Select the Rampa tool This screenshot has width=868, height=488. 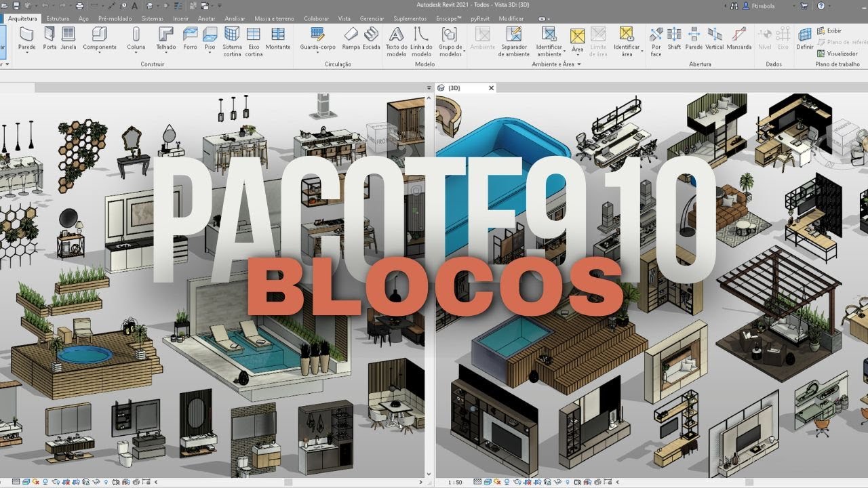coord(351,39)
